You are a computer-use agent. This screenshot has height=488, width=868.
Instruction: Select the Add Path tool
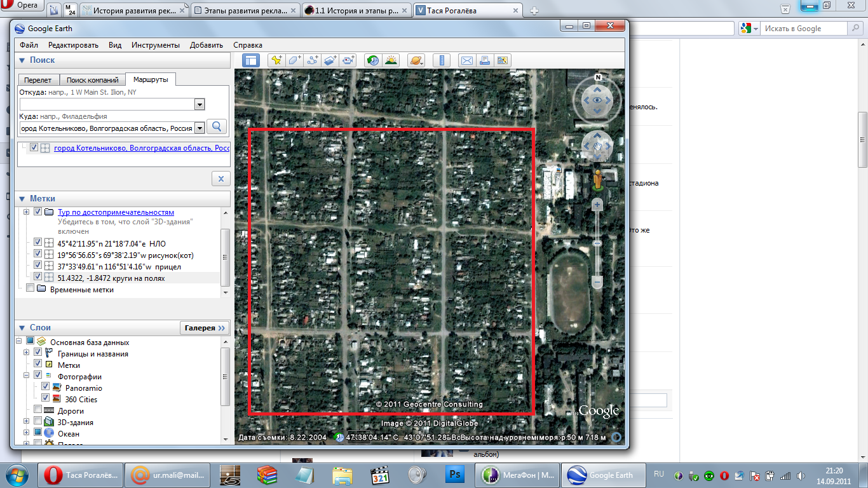click(x=312, y=60)
